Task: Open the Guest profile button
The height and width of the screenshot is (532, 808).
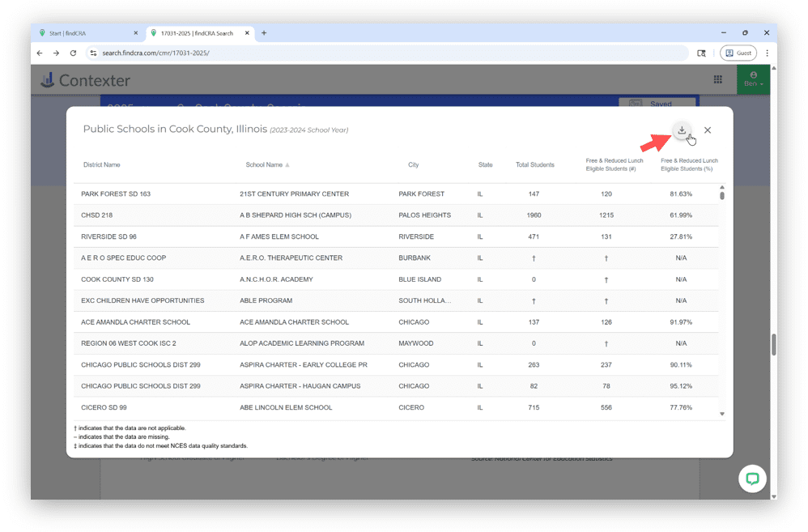Action: 738,53
